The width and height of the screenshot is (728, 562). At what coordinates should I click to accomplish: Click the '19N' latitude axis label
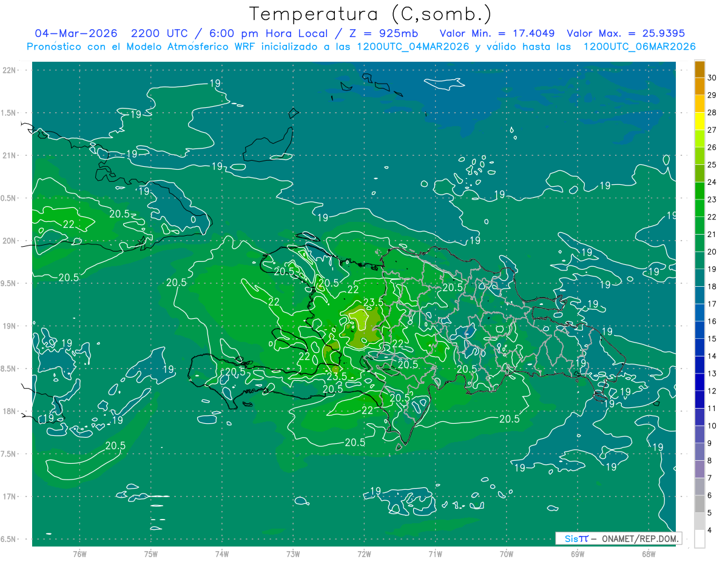(x=10, y=326)
